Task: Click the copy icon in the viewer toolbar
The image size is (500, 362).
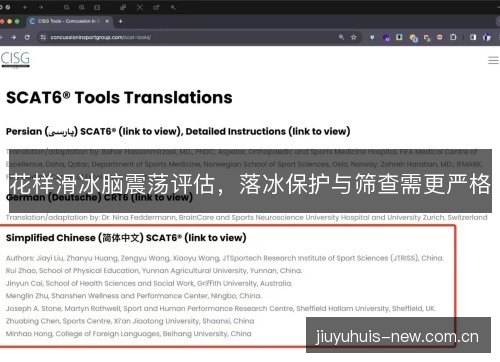Action: 123,7
